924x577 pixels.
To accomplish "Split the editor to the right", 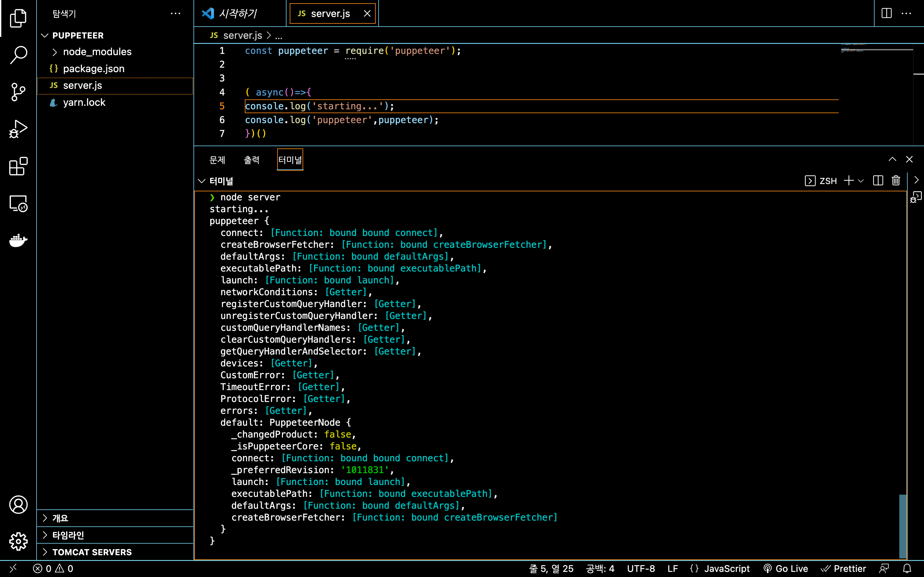I will point(886,13).
